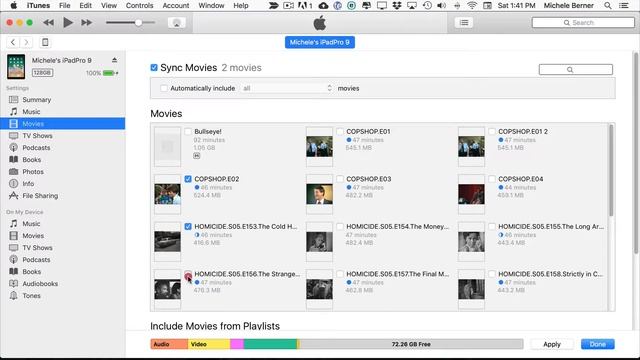Open the Edit menu
The image size is (640, 360).
point(85,5)
